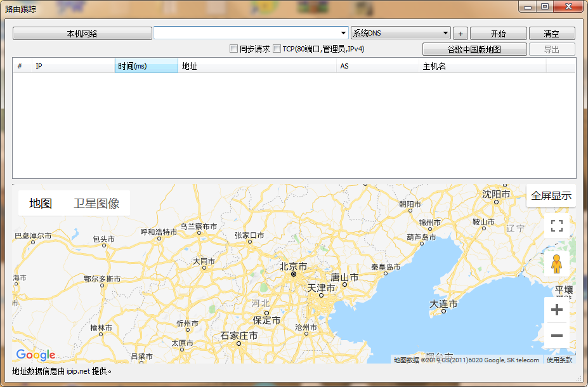
Task: Expand the target address history dropdown arrow
Action: 343,33
